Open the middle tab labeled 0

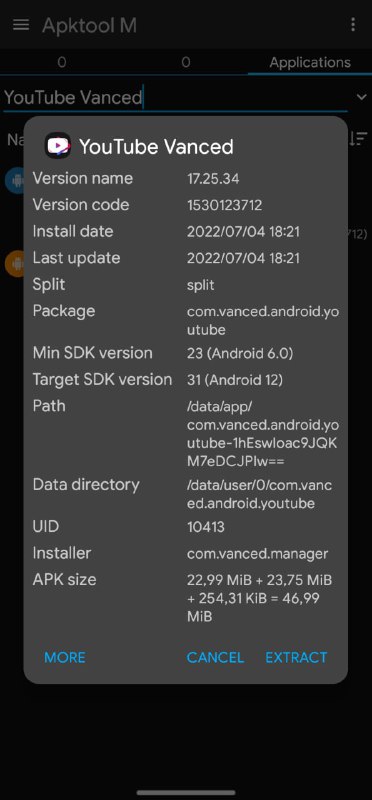pos(186,62)
